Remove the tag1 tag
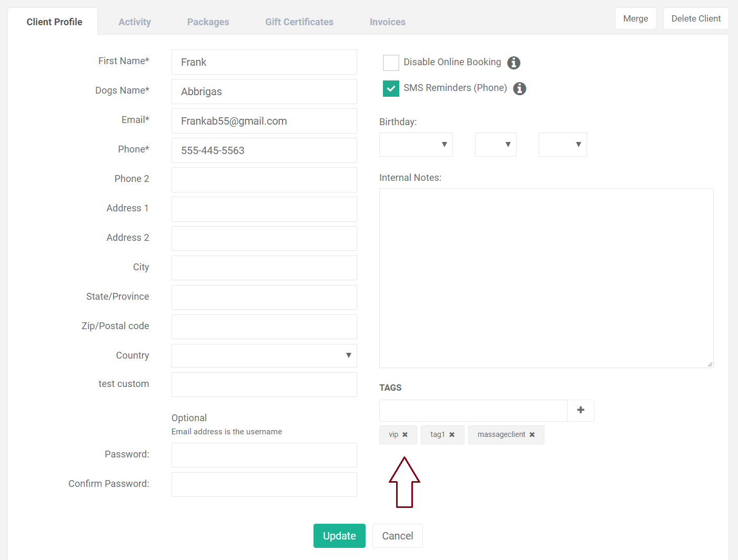This screenshot has width=738, height=560. pos(452,435)
